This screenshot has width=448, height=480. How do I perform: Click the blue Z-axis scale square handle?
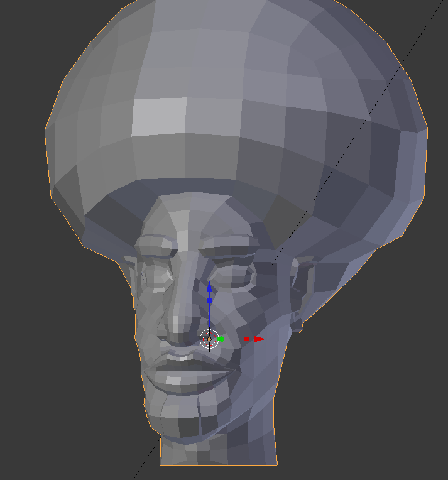click(x=209, y=300)
